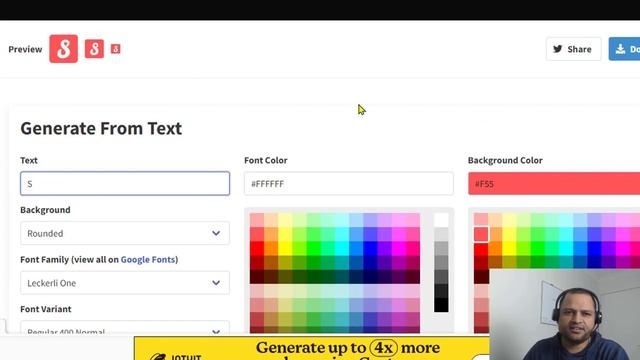Open the Google Fonts link
This screenshot has height=360, width=640.
[148, 260]
